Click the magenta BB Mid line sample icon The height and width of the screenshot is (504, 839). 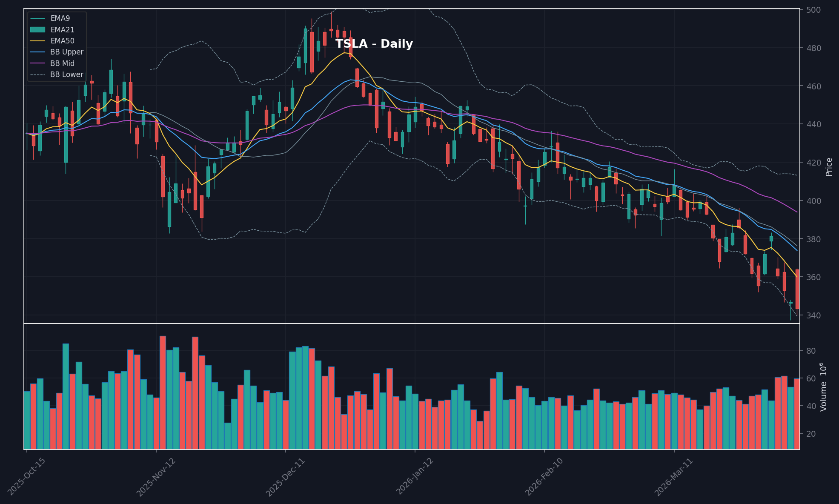(37, 63)
